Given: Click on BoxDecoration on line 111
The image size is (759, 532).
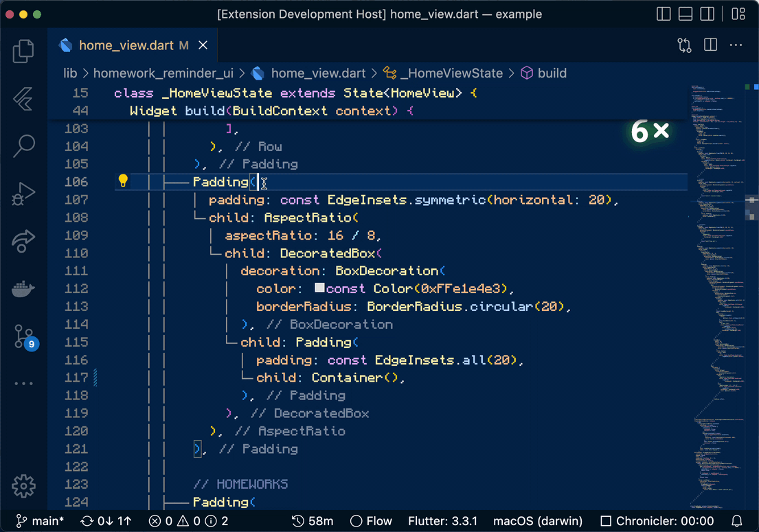Looking at the screenshot, I should click(387, 271).
